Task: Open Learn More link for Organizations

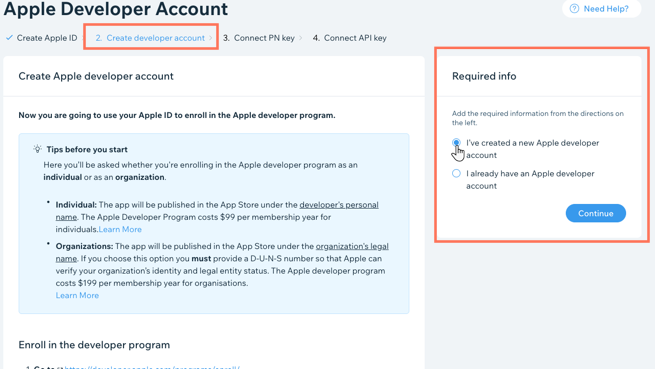Action: (77, 295)
